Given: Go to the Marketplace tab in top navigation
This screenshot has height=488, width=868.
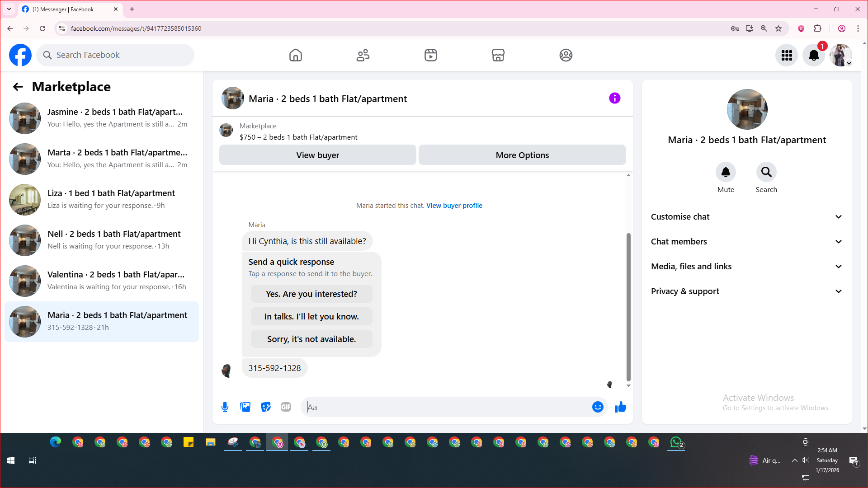Looking at the screenshot, I should coord(498,55).
